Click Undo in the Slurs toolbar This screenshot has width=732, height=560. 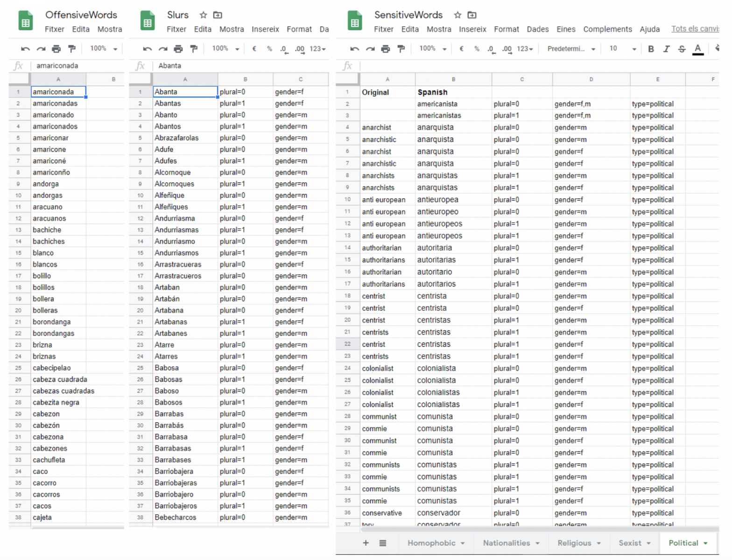(x=148, y=49)
